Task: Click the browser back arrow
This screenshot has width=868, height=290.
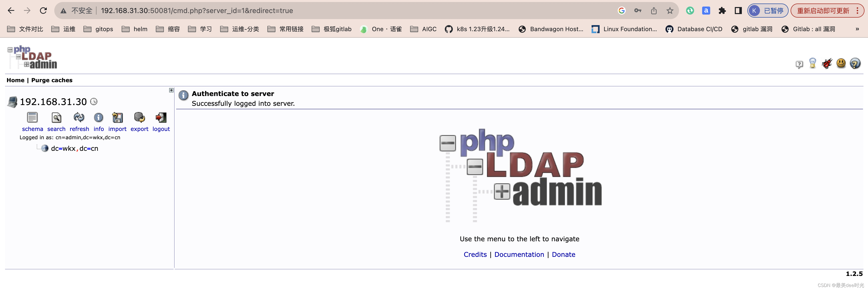Action: point(11,11)
